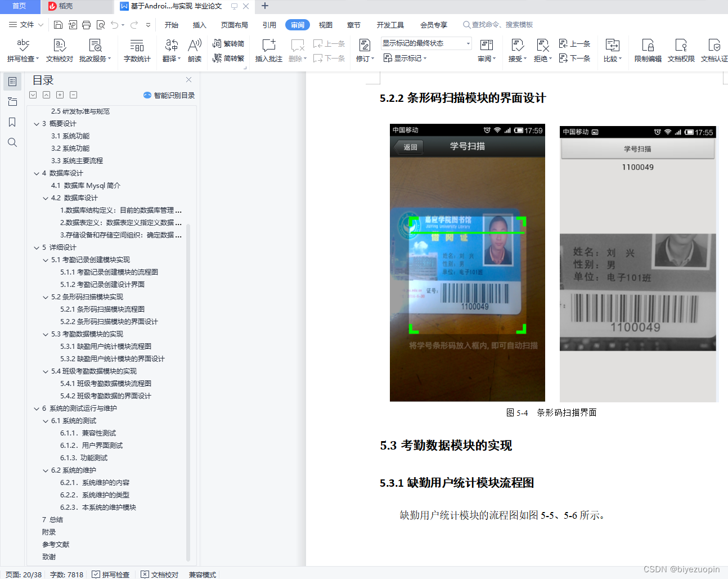This screenshot has height=579, width=728.
Task: Click the chapter navigation icon in left sidebar
Action: point(12,102)
